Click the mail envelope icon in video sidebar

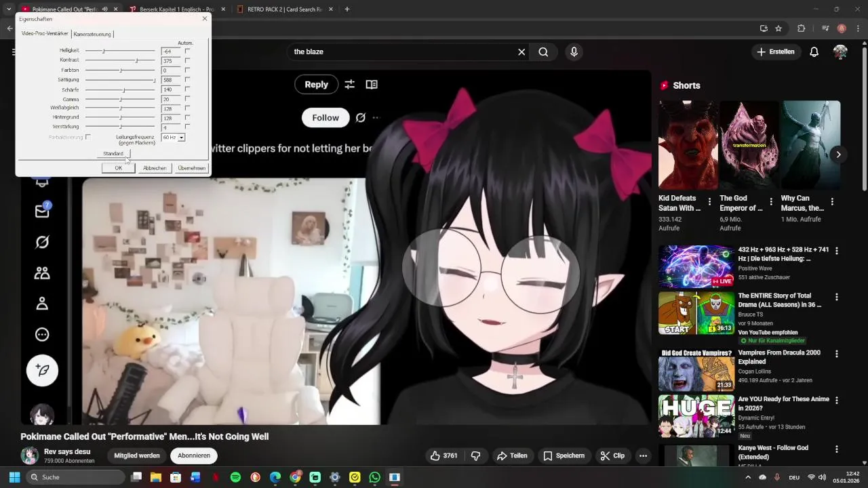(42, 211)
